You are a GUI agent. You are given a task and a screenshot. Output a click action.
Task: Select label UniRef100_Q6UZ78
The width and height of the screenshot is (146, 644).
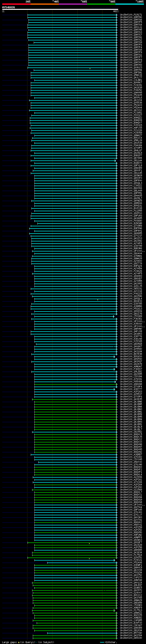coord(131,314)
